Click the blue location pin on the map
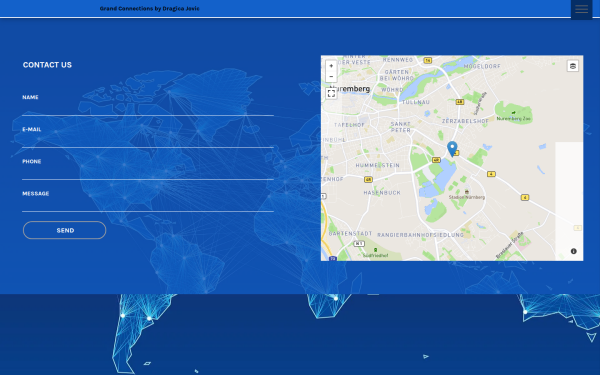The width and height of the screenshot is (600, 375). tap(452, 149)
